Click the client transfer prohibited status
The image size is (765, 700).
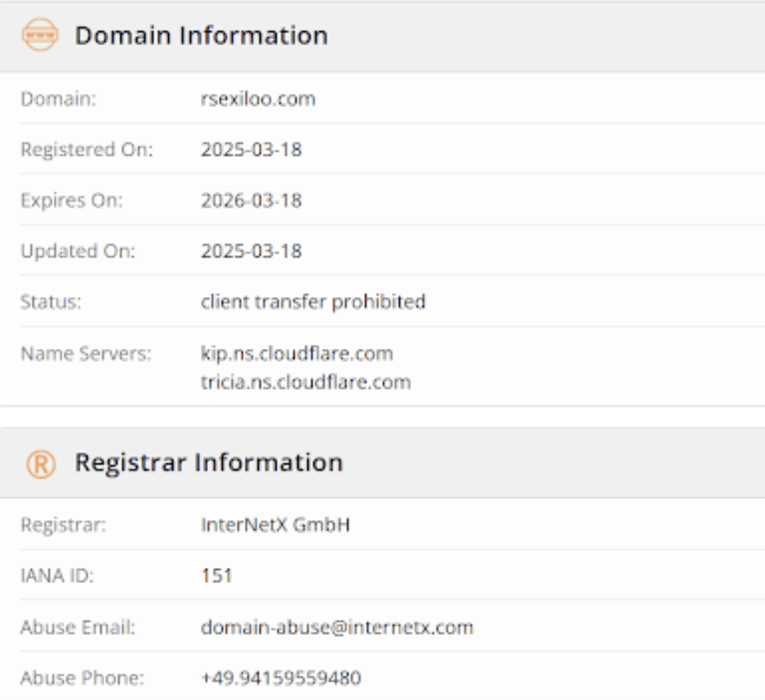(x=313, y=302)
